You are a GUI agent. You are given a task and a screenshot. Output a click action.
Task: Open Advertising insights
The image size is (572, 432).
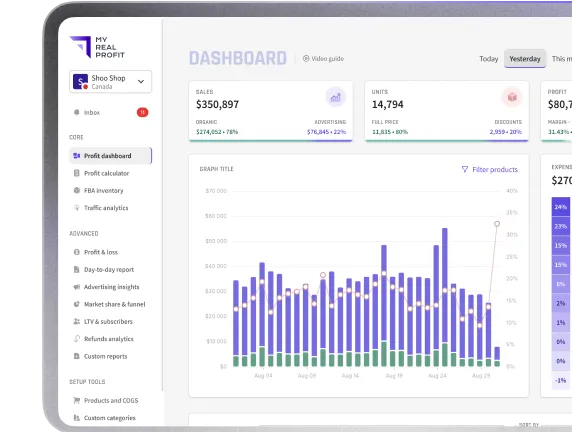112,287
